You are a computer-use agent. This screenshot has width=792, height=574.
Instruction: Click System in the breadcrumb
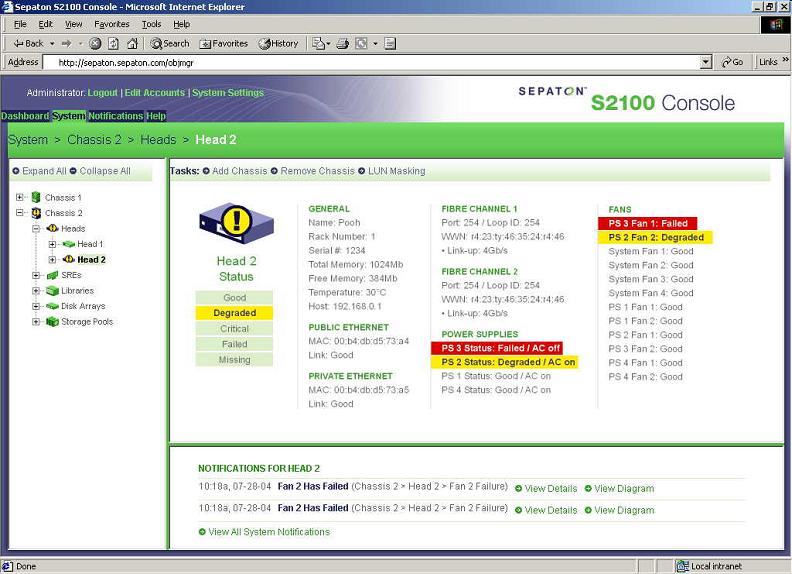(x=28, y=139)
